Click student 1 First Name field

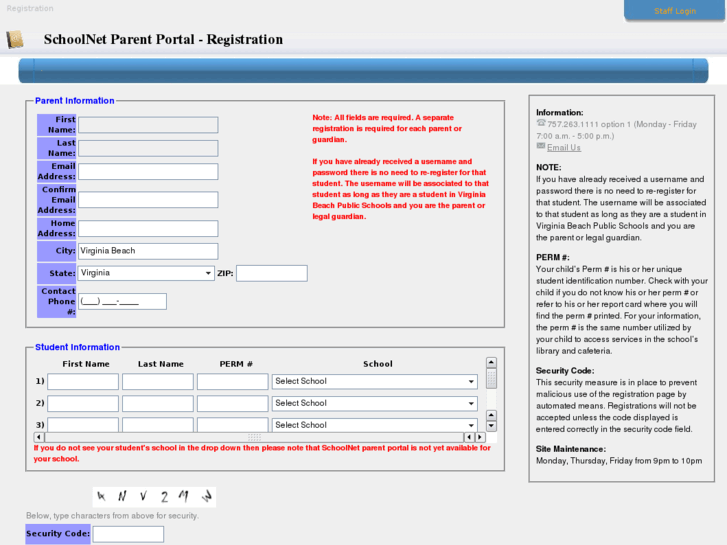83,382
